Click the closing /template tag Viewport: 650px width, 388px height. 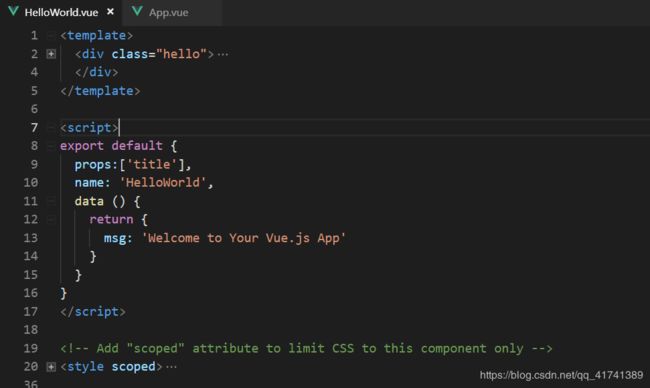(x=100, y=91)
